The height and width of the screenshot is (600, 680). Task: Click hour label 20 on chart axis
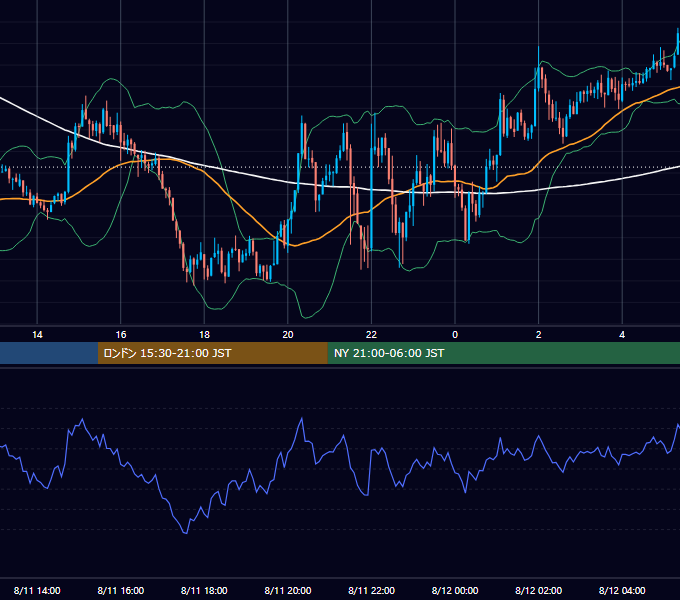pyautogui.click(x=288, y=335)
